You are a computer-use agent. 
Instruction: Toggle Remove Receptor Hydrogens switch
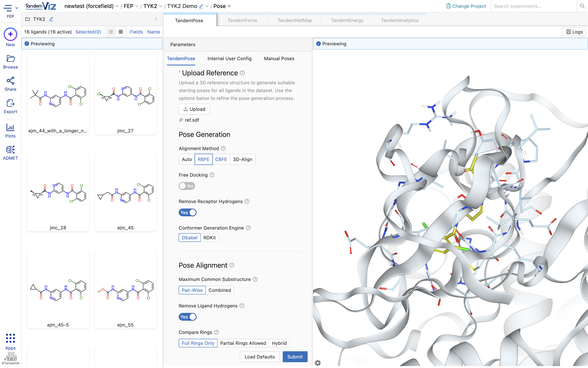tap(188, 212)
